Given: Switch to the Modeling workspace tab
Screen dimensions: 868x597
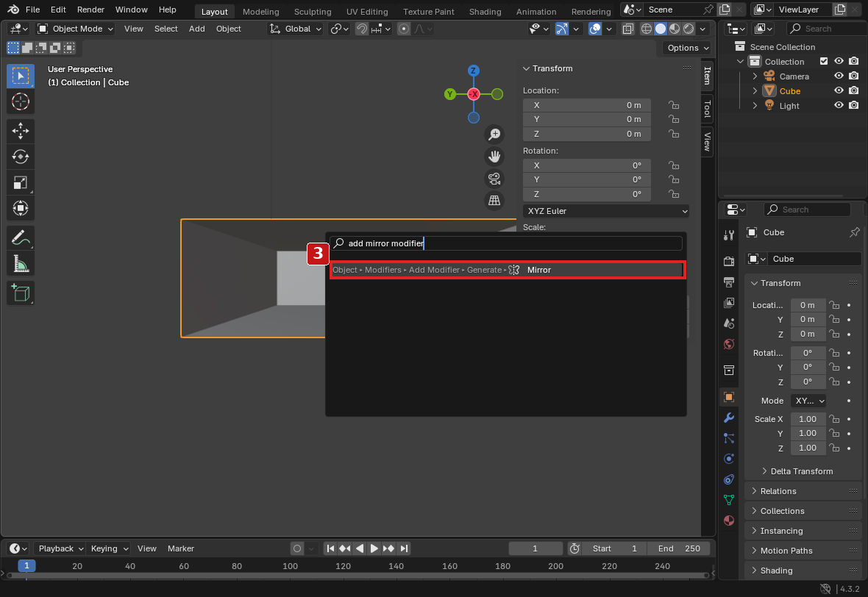Looking at the screenshot, I should [260, 11].
